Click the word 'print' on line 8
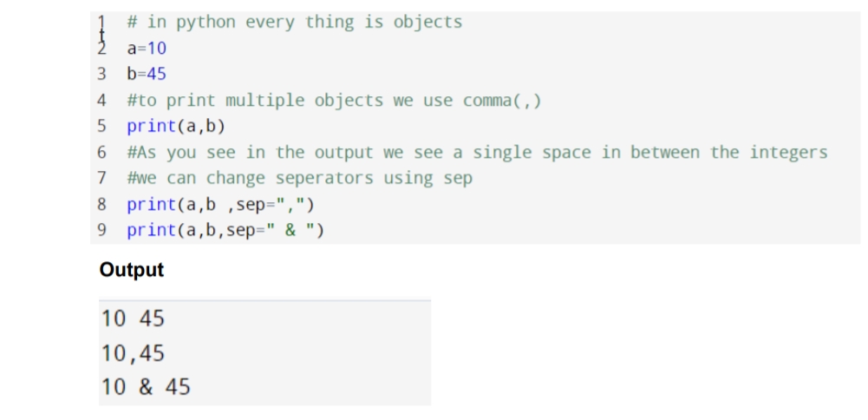 pyautogui.click(x=152, y=205)
